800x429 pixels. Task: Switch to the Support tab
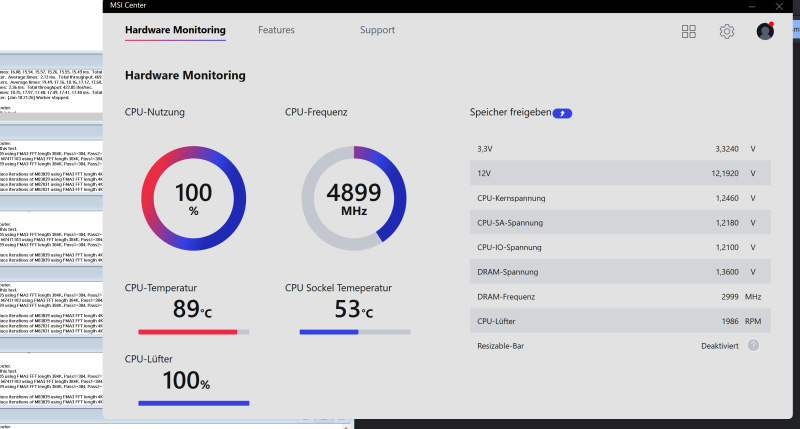(x=377, y=30)
